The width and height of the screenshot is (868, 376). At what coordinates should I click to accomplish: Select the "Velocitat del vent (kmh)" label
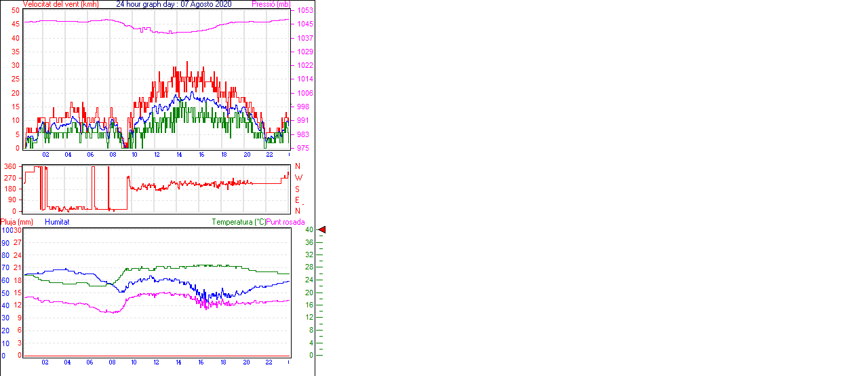61,4
